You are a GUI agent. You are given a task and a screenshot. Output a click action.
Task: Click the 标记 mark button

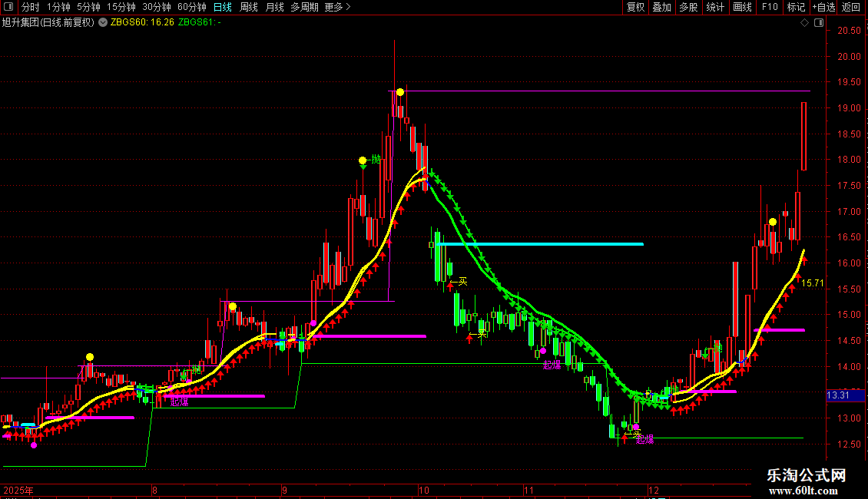click(x=796, y=7)
